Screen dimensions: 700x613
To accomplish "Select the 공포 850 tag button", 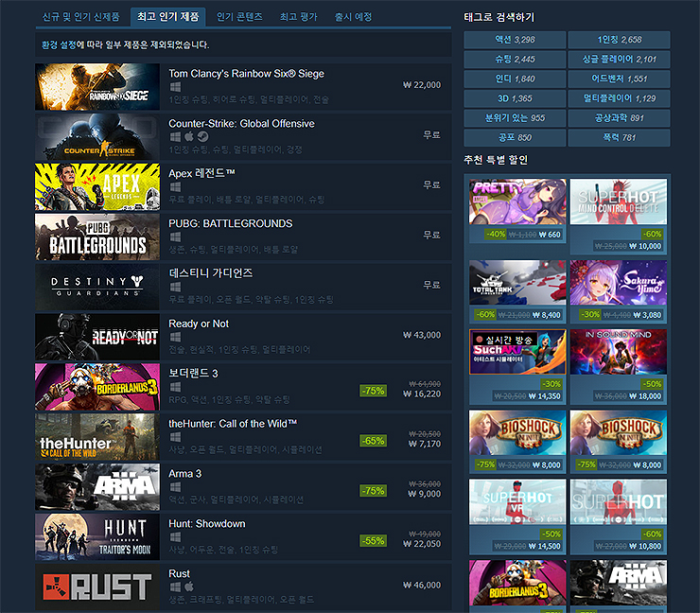I will [515, 138].
